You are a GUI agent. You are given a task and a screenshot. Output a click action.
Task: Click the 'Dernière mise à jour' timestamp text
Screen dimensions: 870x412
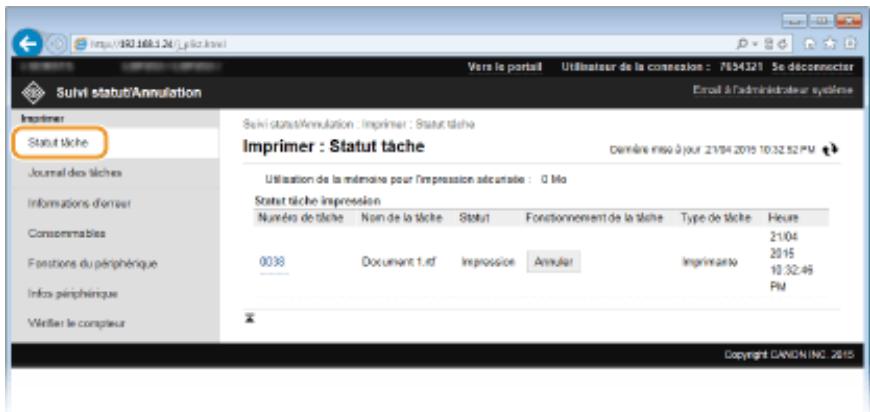(712, 150)
